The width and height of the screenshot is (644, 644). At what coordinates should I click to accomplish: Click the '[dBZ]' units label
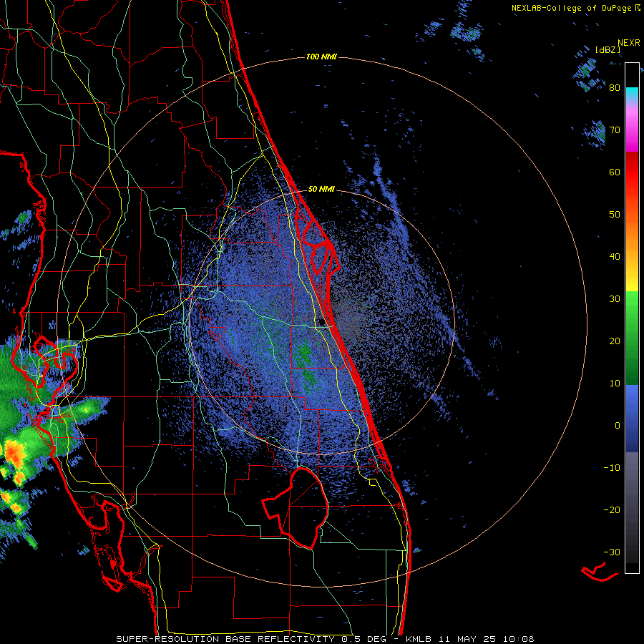(x=608, y=49)
